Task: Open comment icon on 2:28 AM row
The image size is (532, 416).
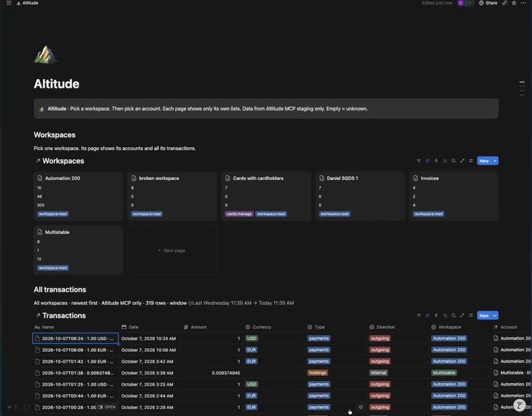Action: [361, 407]
